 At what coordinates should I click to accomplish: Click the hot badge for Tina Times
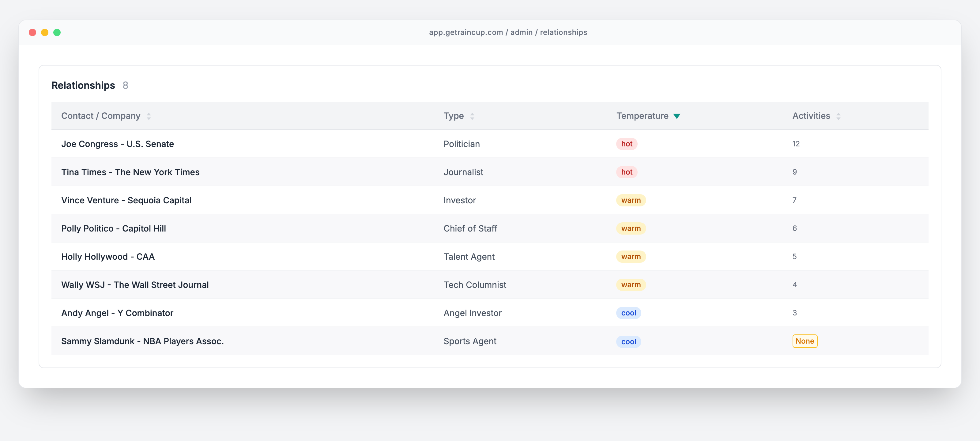627,172
